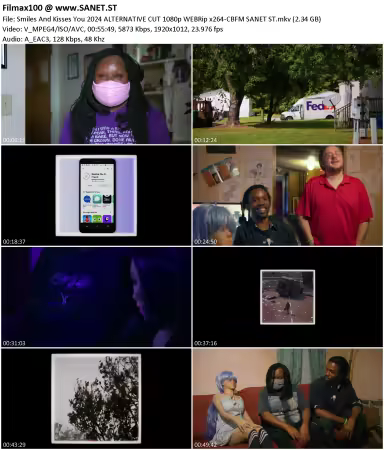Click the 'Filmax100 @ www.SANET.ST' header text
Image resolution: width=384 pixels, height=450 pixels.
click(60, 8)
